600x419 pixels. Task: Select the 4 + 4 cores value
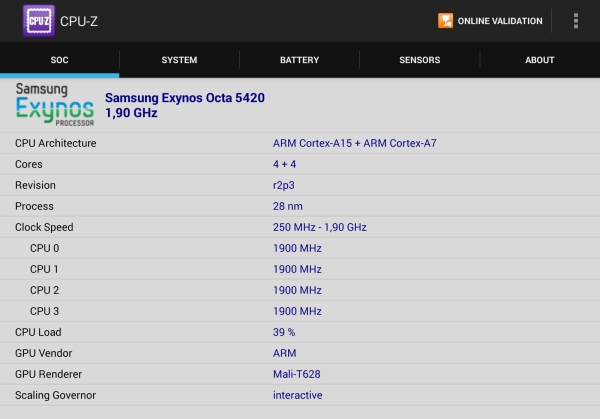point(284,164)
